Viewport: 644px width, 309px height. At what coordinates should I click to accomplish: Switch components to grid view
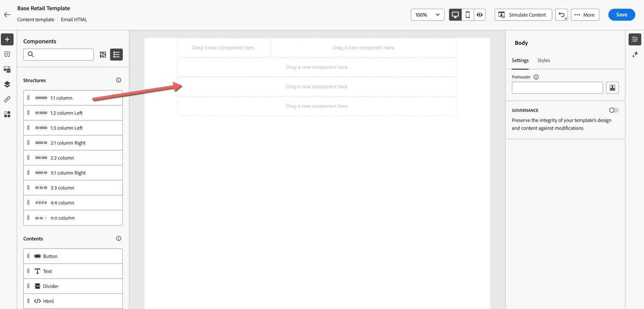point(103,55)
